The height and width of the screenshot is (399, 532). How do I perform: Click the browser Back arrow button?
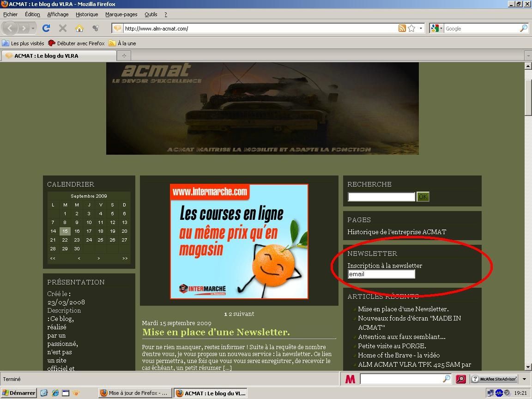pos(10,28)
